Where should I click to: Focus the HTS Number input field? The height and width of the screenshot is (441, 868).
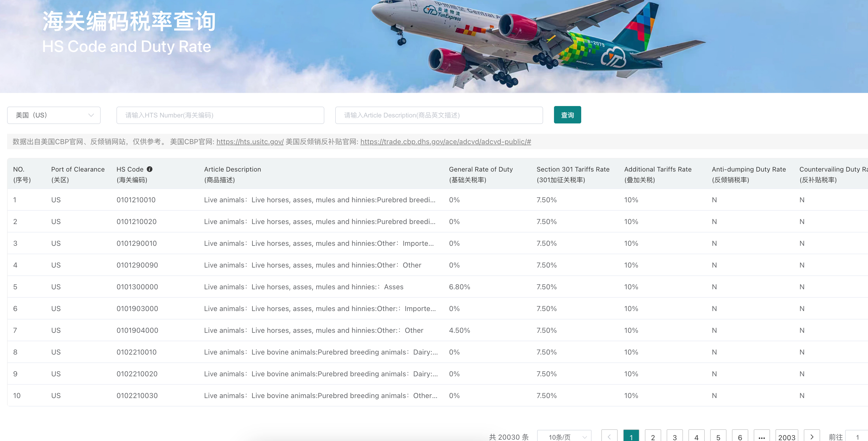coord(220,115)
